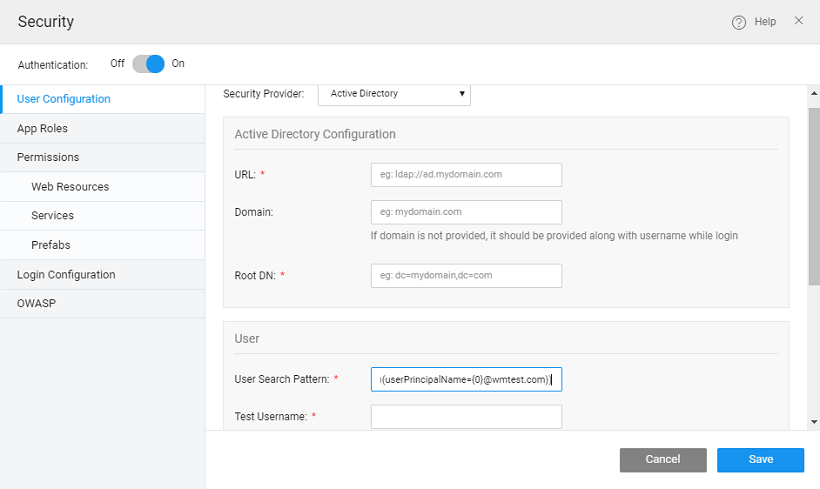Focus the Test Username field
The height and width of the screenshot is (489, 820).
(466, 416)
